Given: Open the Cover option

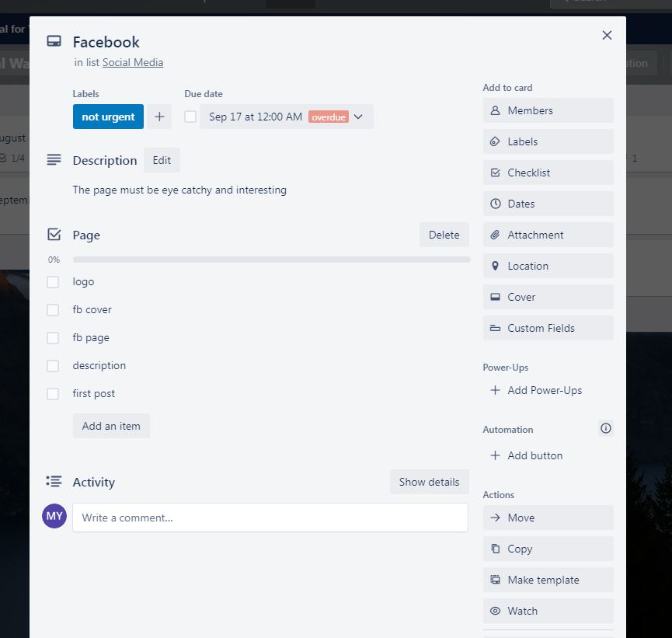Looking at the screenshot, I should [x=548, y=297].
